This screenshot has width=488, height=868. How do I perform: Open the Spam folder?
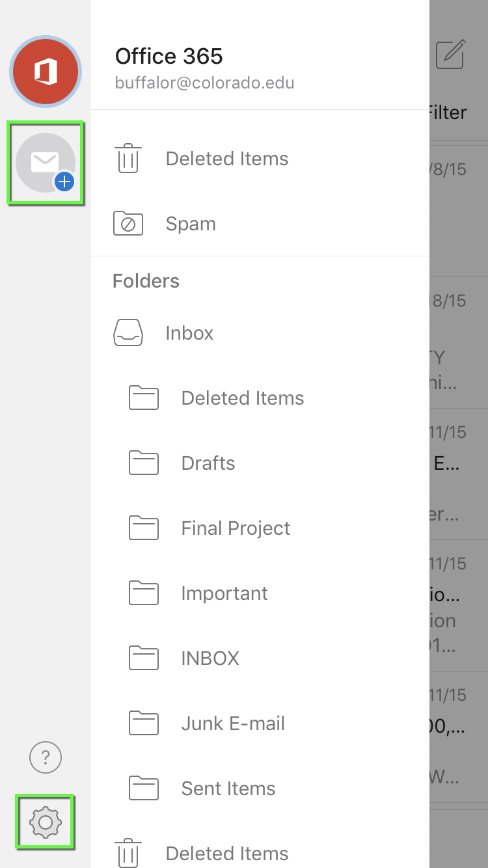[191, 224]
